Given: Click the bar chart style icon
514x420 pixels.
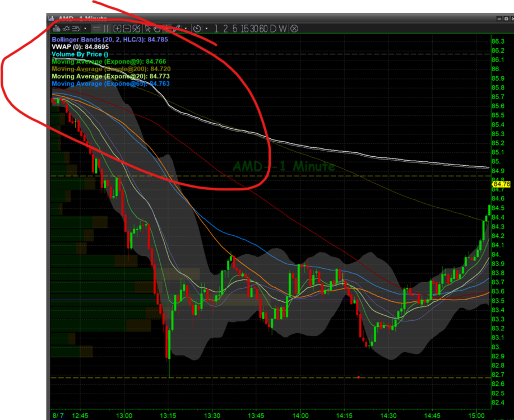Looking at the screenshot, I should 55,28.
